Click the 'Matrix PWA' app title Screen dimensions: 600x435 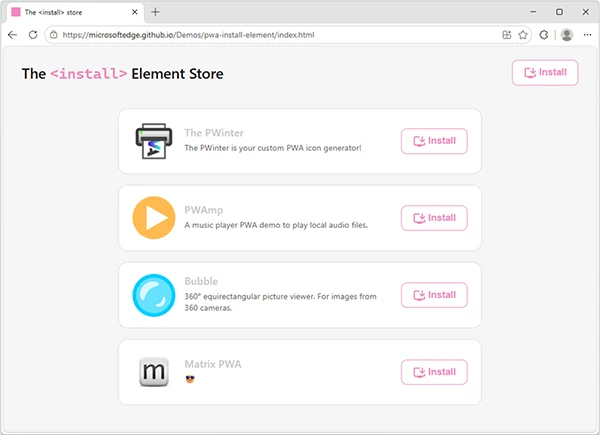click(213, 364)
